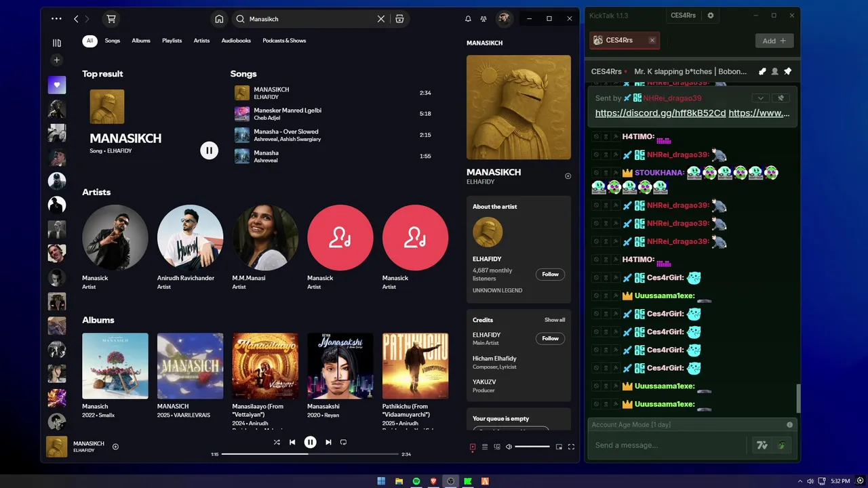Open the shopping cart icon
Screen dimensions: 868x488
click(111, 19)
